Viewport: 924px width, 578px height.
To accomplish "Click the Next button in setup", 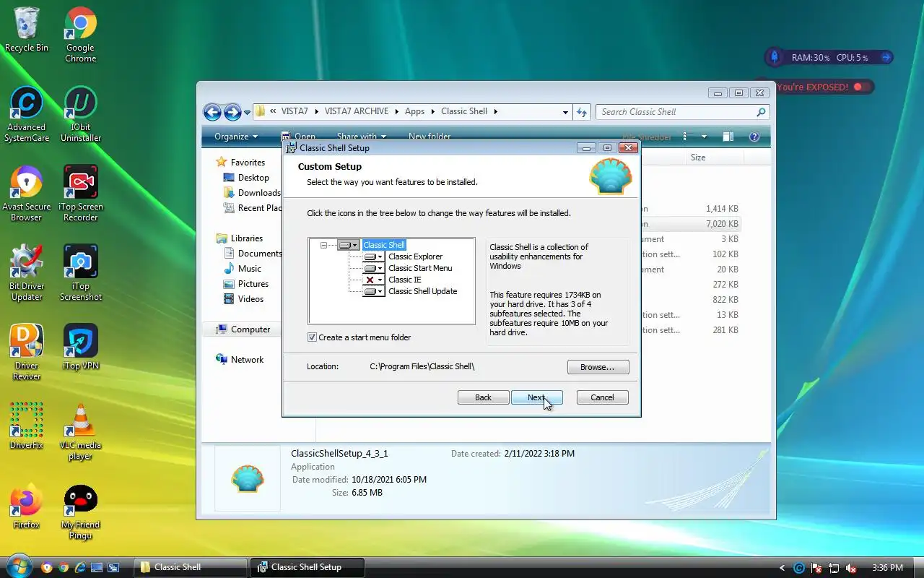I will pos(536,397).
